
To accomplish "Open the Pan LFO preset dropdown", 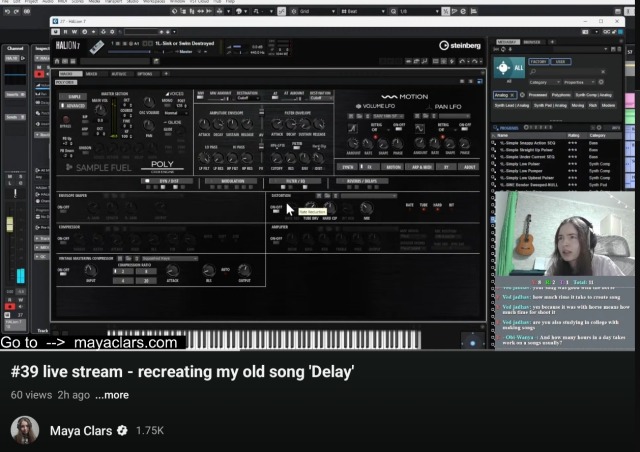I will point(454,116).
